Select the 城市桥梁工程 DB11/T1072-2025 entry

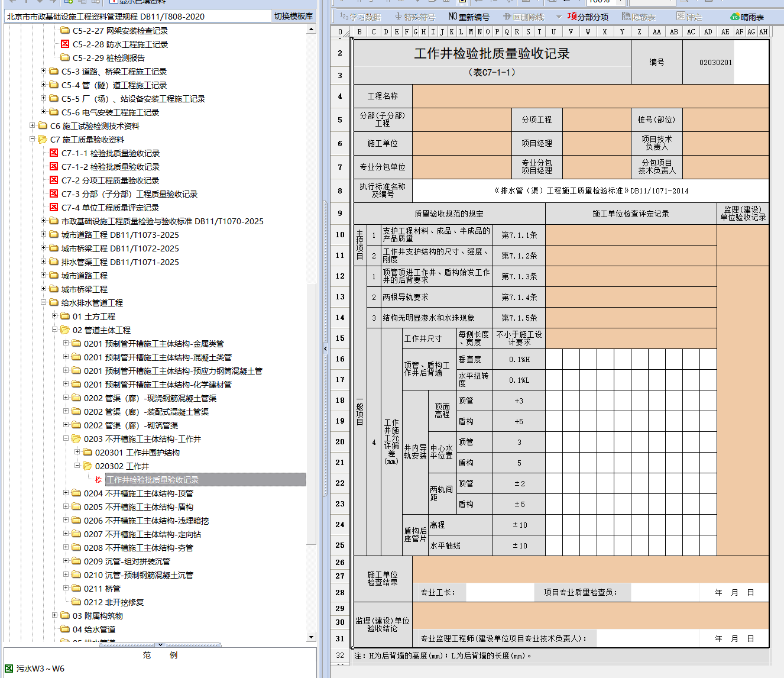click(x=120, y=248)
